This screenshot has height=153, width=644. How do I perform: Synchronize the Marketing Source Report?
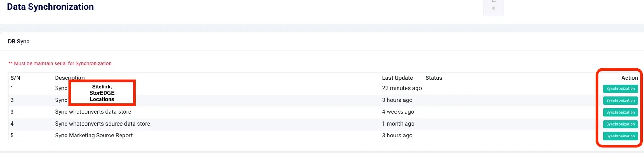[x=620, y=136]
